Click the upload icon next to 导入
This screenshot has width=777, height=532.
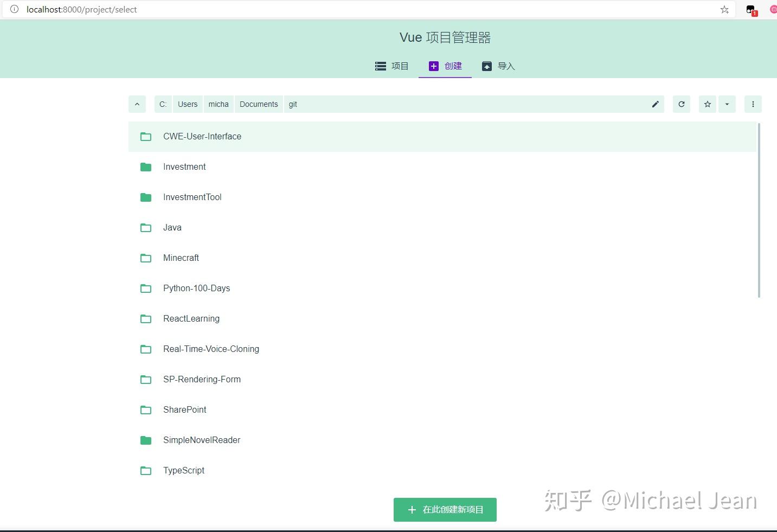point(486,66)
